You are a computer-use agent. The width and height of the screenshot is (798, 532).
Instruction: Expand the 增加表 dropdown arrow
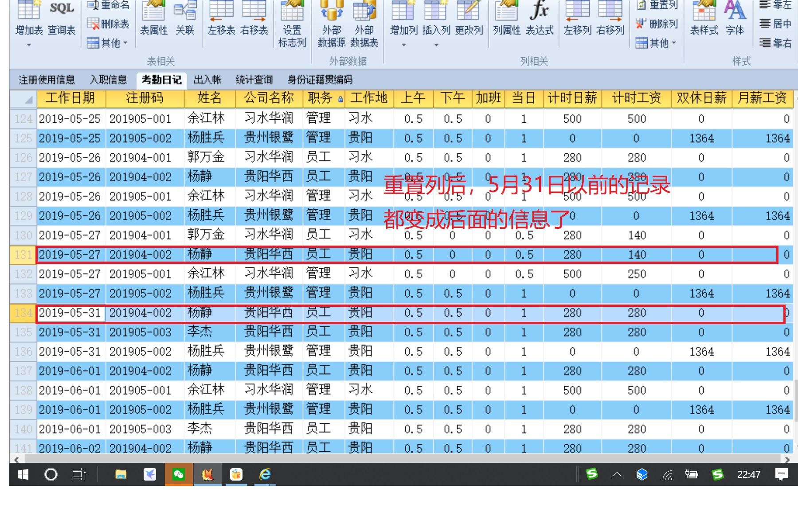click(x=29, y=45)
